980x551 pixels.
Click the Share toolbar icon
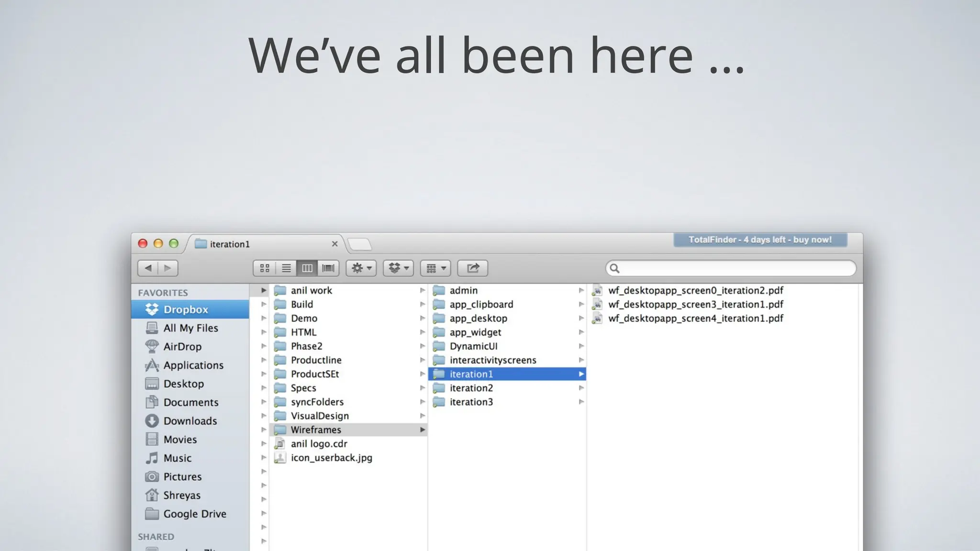(473, 268)
